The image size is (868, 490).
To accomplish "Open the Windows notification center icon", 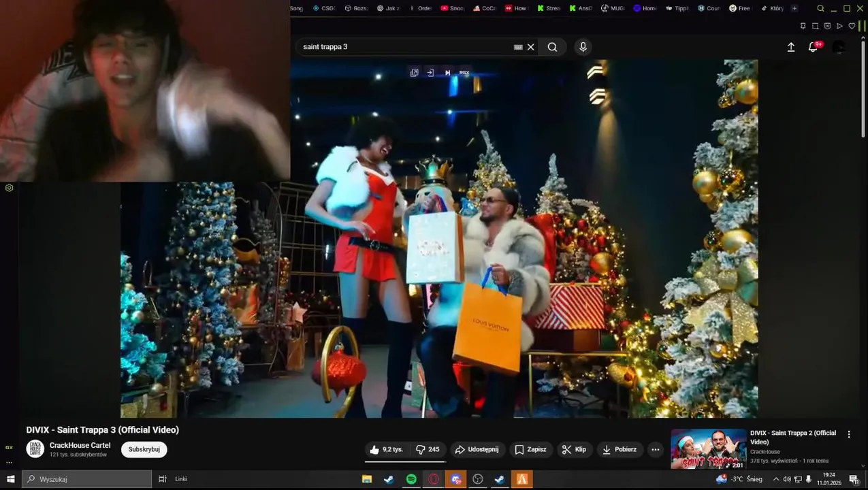I will [854, 479].
